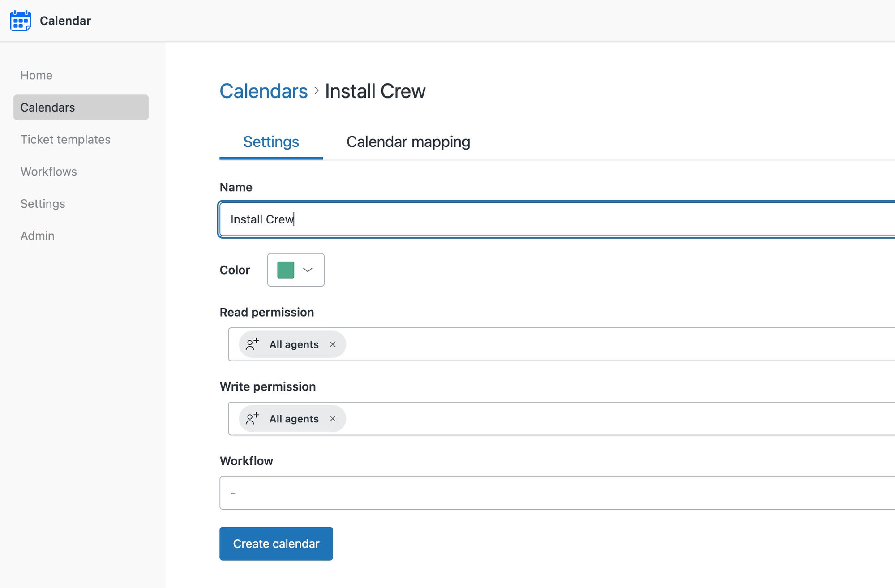The height and width of the screenshot is (588, 895).
Task: Open Admin in the sidebar
Action: (38, 236)
